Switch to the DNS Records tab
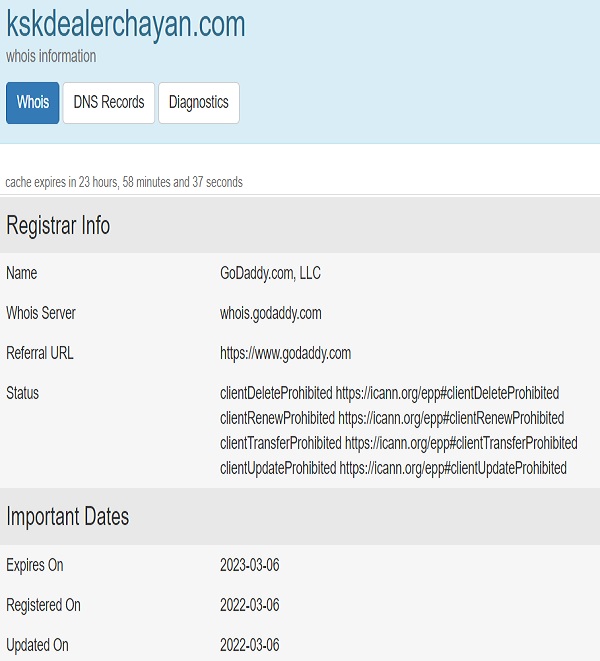Image resolution: width=600 pixels, height=661 pixels. tap(109, 103)
